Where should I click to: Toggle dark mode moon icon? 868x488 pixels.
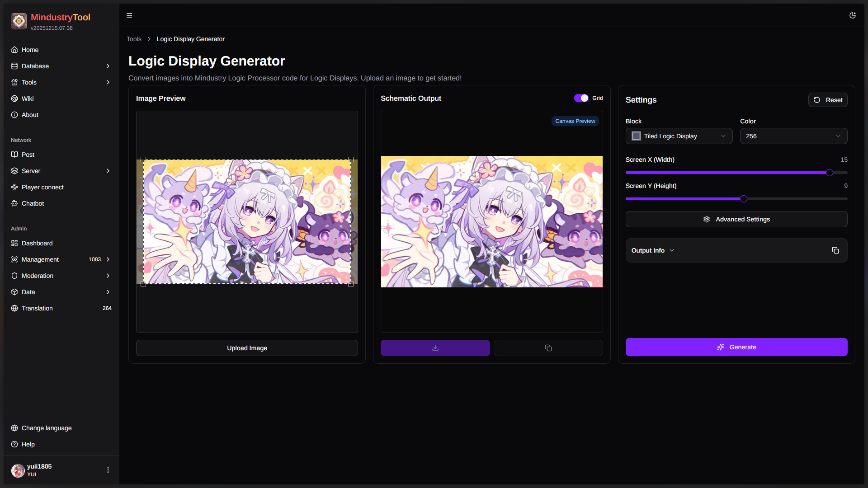pos(853,15)
